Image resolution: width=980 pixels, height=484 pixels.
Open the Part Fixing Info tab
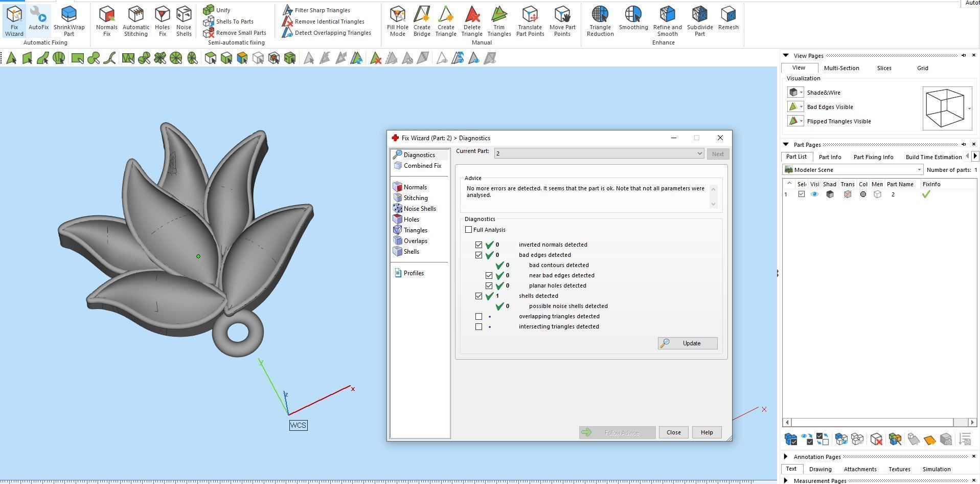point(873,157)
